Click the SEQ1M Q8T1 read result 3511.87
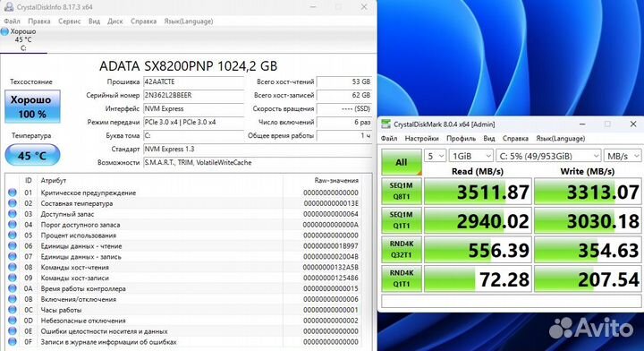This screenshot has width=644, height=351. coord(478,191)
